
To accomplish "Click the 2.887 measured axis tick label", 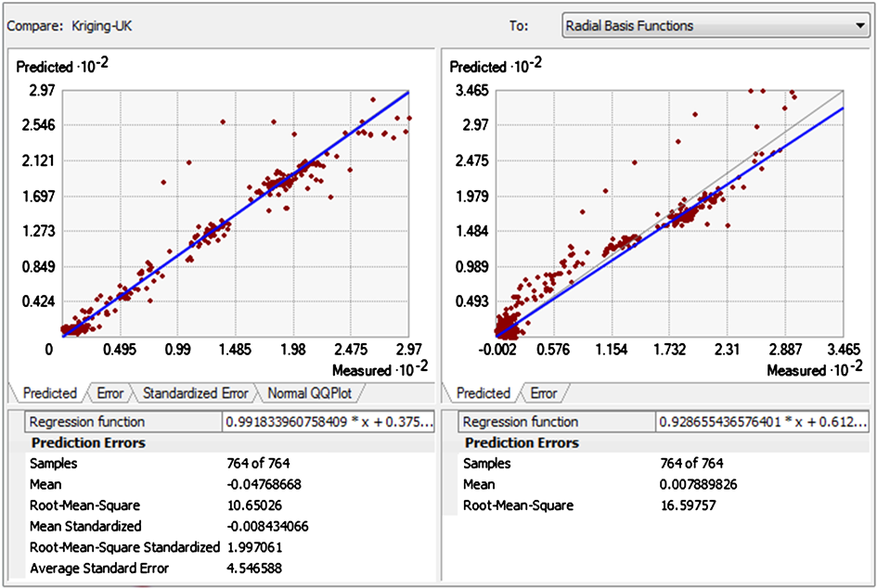I will click(785, 350).
